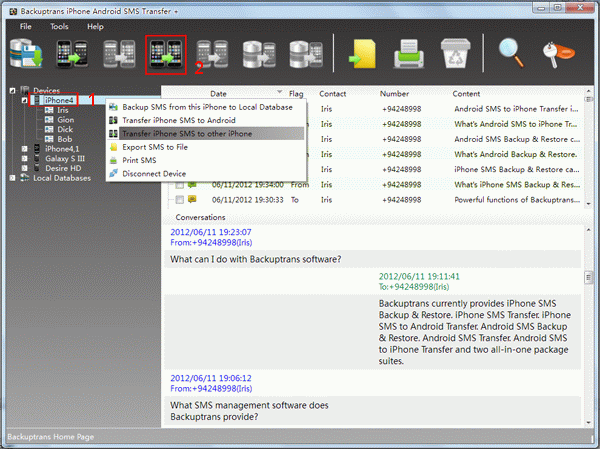Click the Contact column header
Screen dimensions: 600x449
[x=333, y=94]
